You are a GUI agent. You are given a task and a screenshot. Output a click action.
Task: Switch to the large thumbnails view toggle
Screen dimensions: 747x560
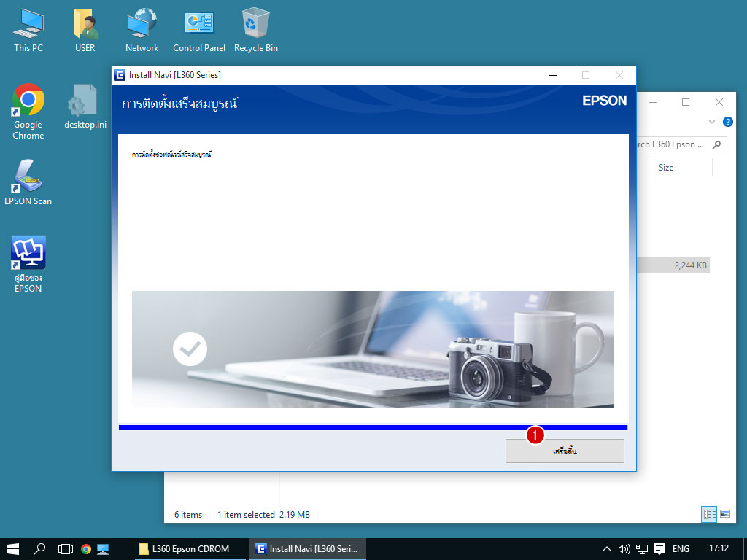pos(725,514)
